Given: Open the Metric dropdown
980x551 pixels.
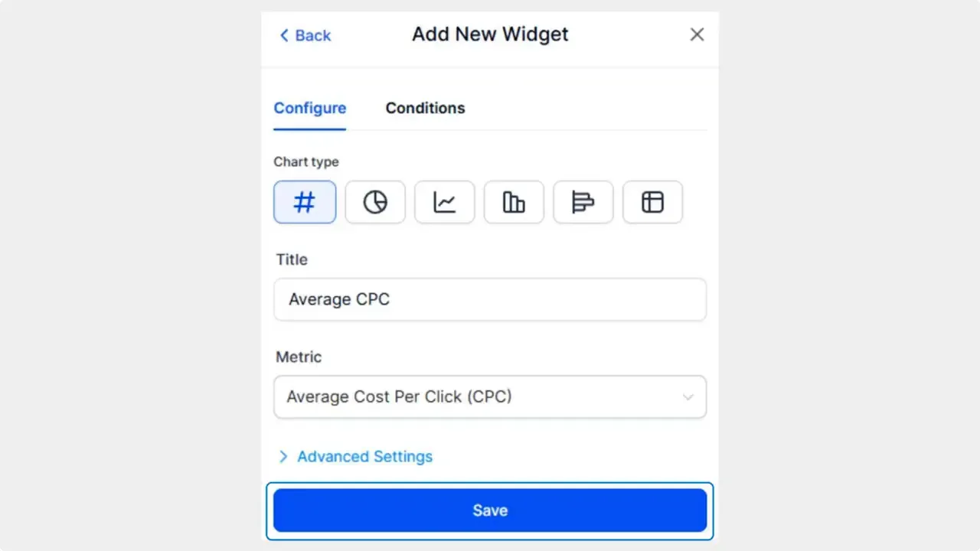Looking at the screenshot, I should (490, 396).
